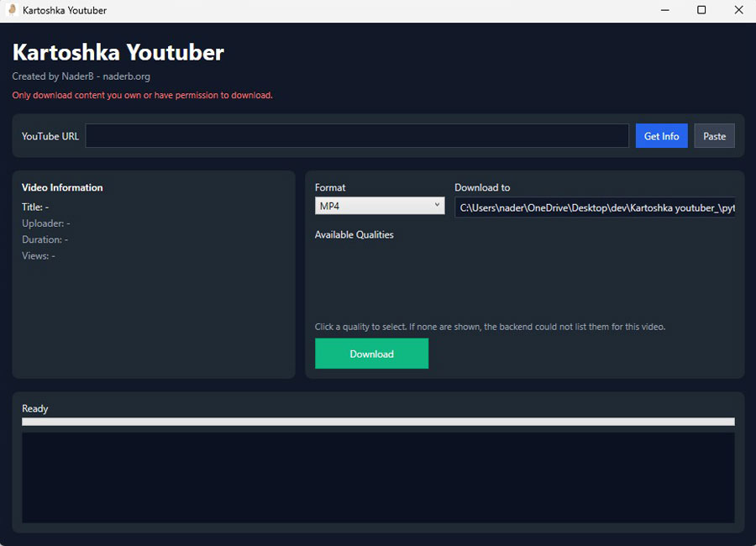Click the Paste button
The width and height of the screenshot is (756, 546).
(714, 135)
